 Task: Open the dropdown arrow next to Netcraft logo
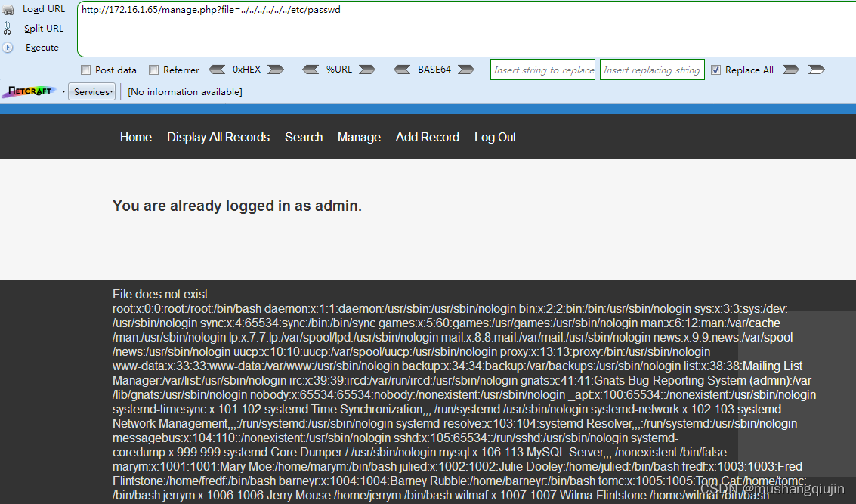(63, 91)
